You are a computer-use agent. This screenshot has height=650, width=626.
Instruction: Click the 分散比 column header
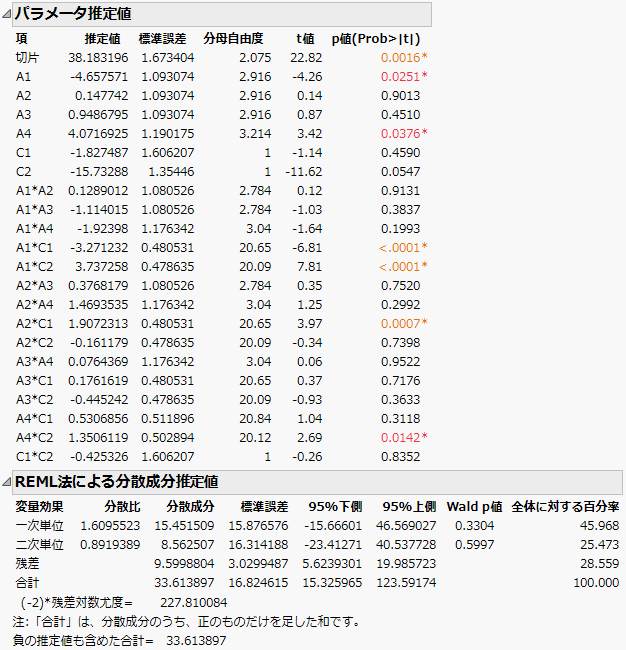pyautogui.click(x=122, y=507)
